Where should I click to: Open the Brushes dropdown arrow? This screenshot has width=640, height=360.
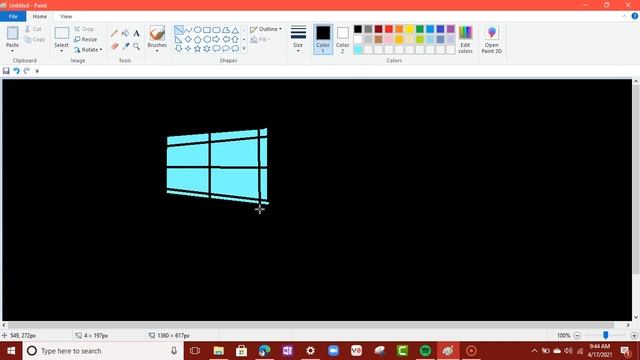157,51
